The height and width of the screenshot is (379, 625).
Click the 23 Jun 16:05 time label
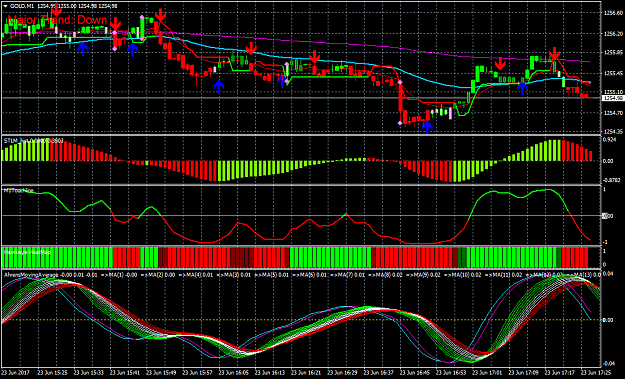pyautogui.click(x=234, y=373)
